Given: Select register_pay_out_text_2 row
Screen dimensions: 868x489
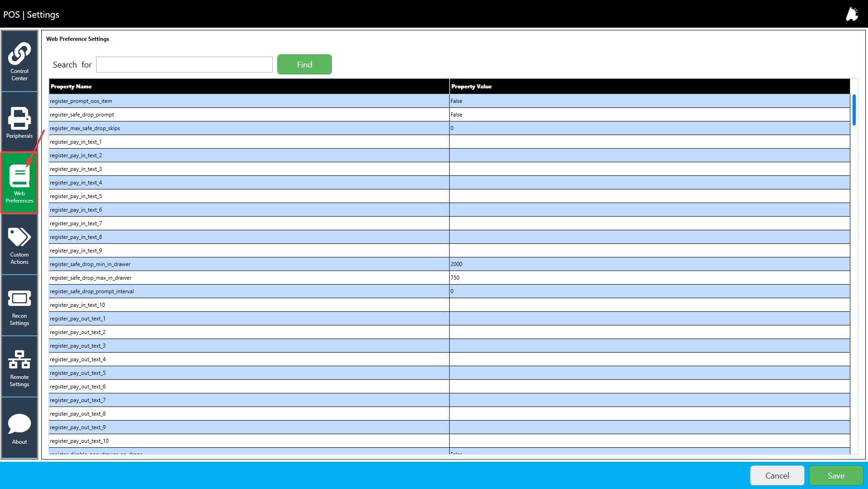Looking at the screenshot, I should point(449,332).
